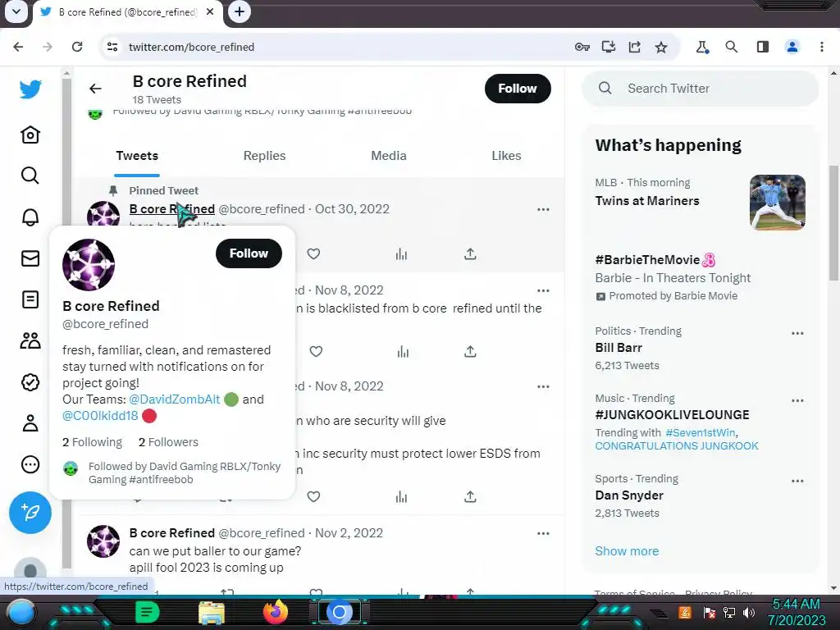Follow B core Refined from header
This screenshot has width=840, height=630.
[518, 89]
